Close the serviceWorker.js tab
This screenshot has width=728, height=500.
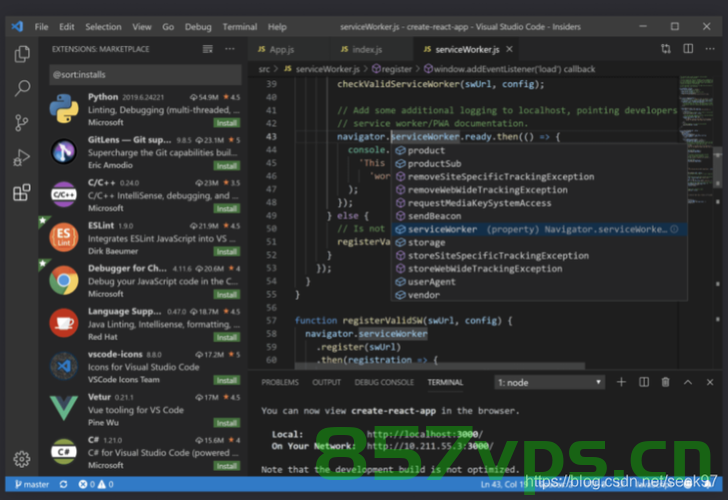509,49
